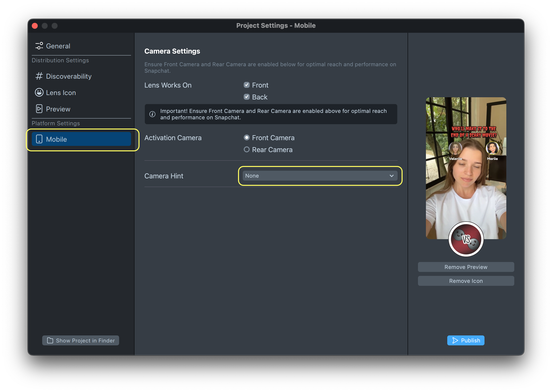Click the Discoverability hashtag icon
Viewport: 552px width, 392px height.
tap(39, 76)
